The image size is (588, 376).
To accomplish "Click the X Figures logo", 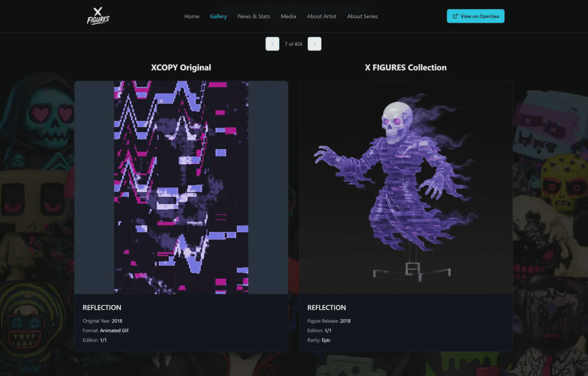I will tap(98, 16).
